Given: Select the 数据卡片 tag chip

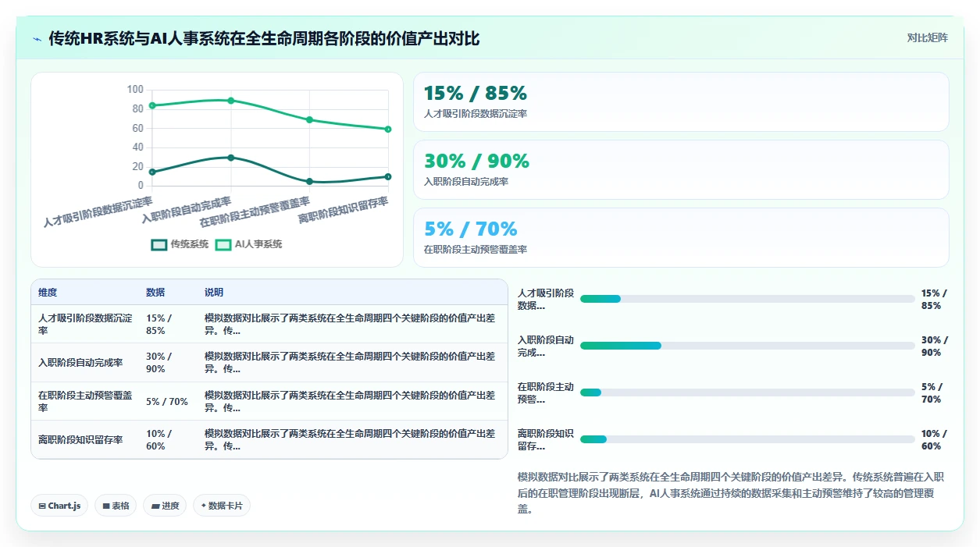Looking at the screenshot, I should 222,506.
